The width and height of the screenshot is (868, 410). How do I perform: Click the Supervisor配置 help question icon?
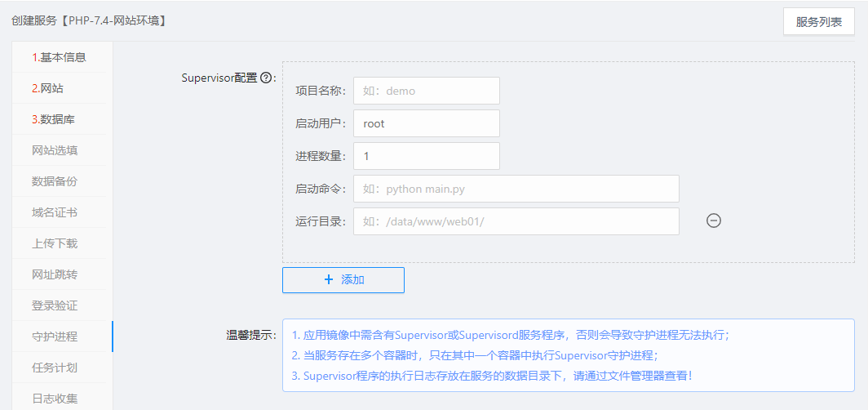[x=265, y=78]
